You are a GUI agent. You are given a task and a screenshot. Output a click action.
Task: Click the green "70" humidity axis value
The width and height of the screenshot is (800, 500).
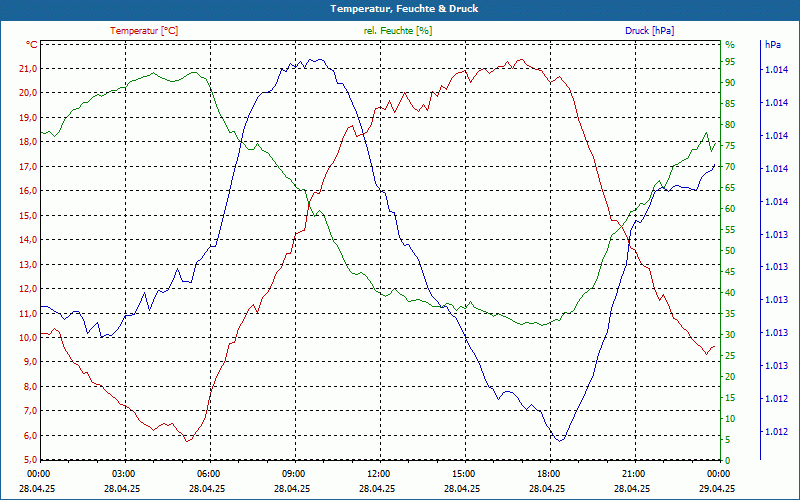tap(730, 167)
